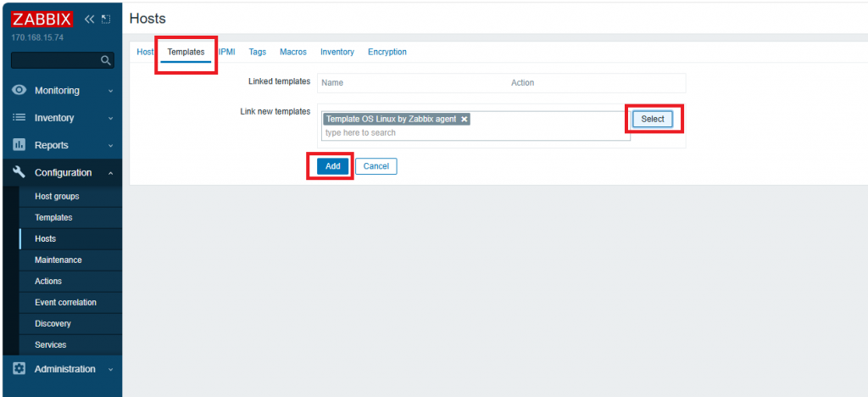Click the Administration menu label
Screen dimensions: 868x397
[64, 369]
